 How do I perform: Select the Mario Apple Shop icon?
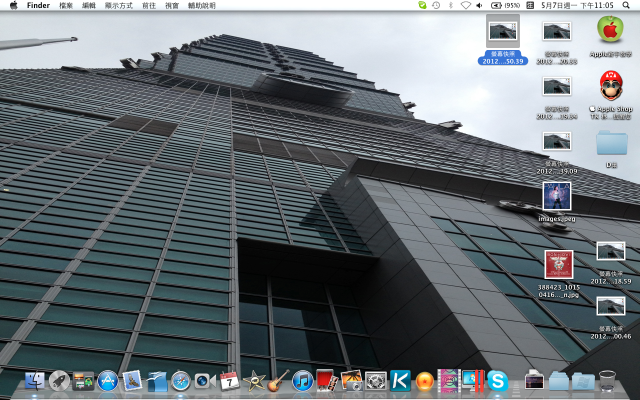tap(611, 94)
